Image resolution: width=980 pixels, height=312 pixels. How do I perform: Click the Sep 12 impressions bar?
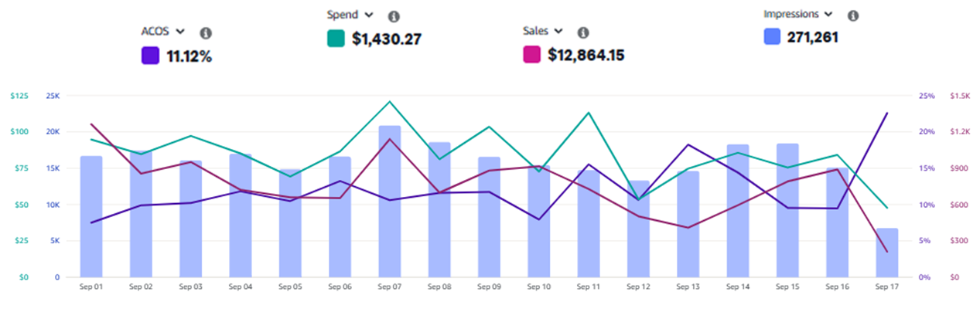coord(638,229)
